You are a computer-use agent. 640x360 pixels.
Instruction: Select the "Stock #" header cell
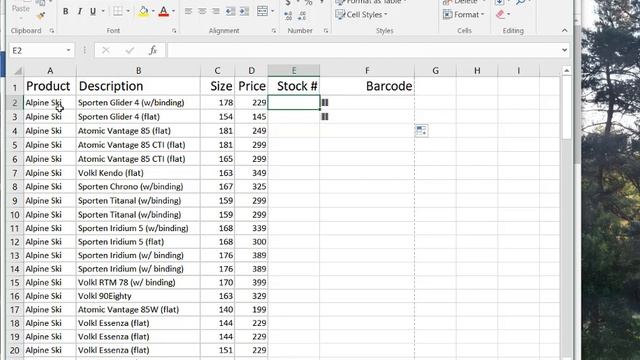point(294,86)
